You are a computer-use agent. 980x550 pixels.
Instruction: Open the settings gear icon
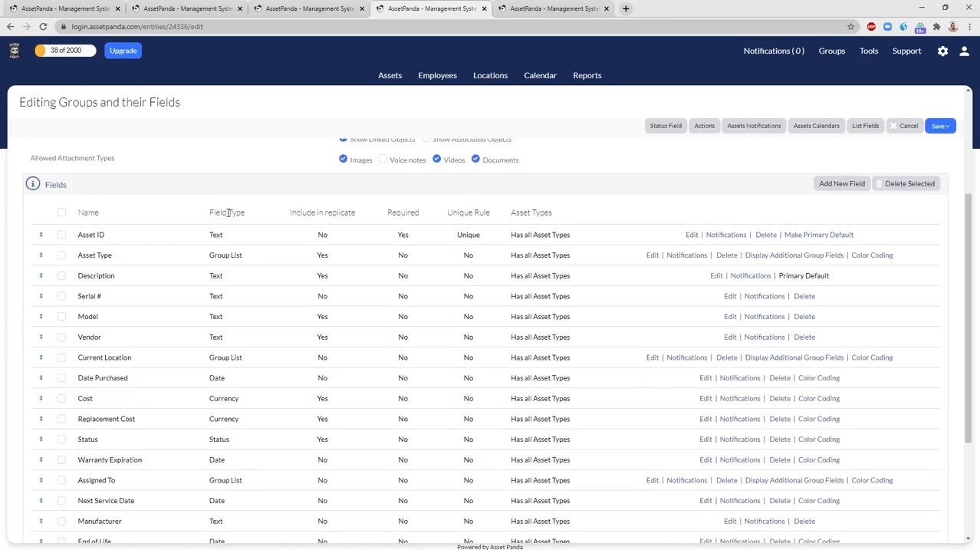pyautogui.click(x=942, y=51)
